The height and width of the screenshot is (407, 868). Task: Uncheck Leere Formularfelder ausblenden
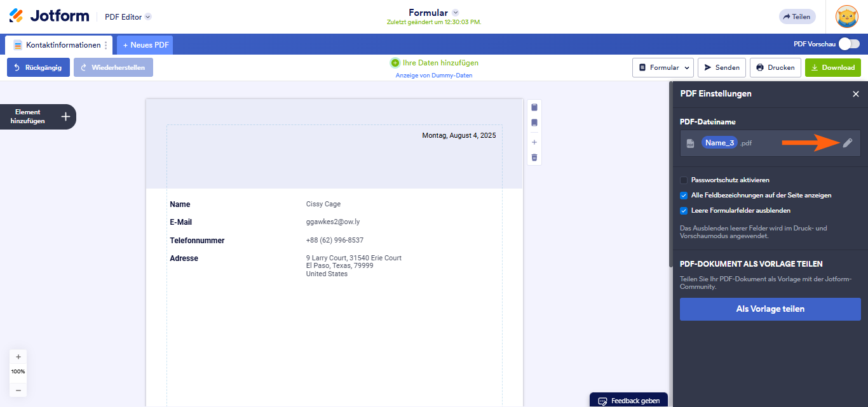point(684,210)
